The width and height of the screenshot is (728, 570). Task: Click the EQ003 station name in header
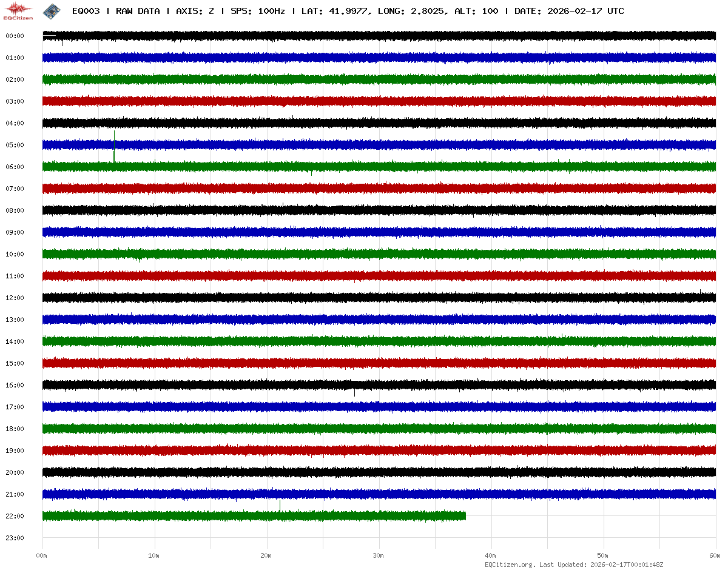click(87, 11)
